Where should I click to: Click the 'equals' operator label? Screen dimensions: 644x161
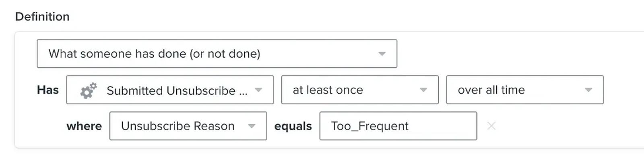(x=293, y=126)
